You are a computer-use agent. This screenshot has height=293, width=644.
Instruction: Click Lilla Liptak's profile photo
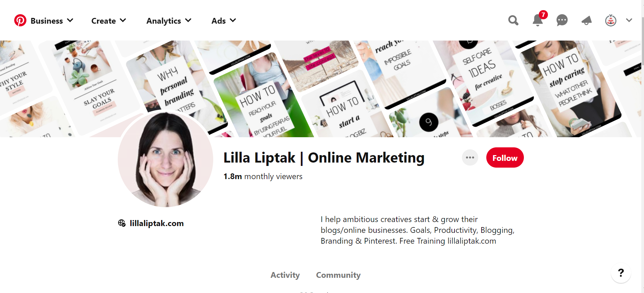pos(165,159)
